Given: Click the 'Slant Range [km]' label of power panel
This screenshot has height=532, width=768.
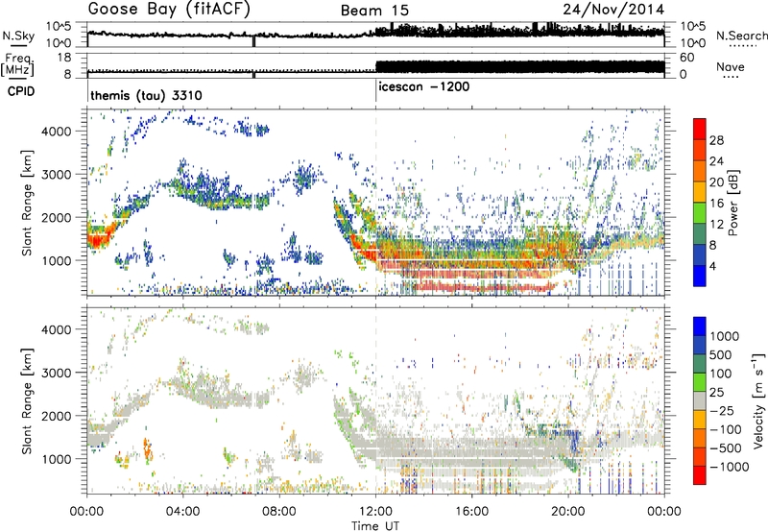Looking at the screenshot, I should coord(27,203).
